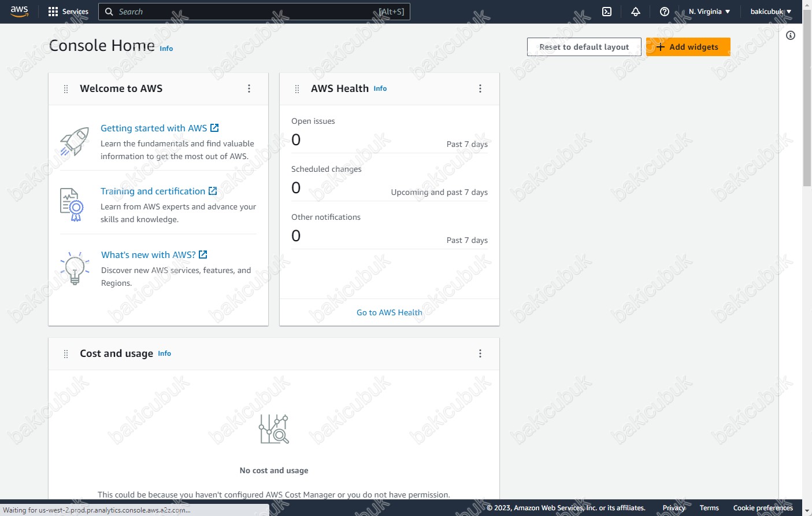Click the info panel icon at right edge

coord(791,35)
